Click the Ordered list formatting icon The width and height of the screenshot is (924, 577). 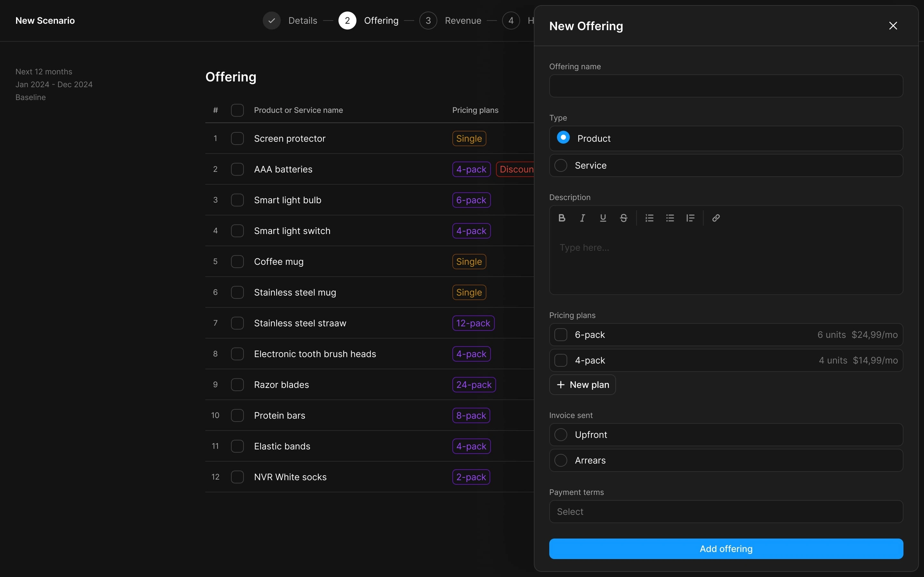[649, 218]
